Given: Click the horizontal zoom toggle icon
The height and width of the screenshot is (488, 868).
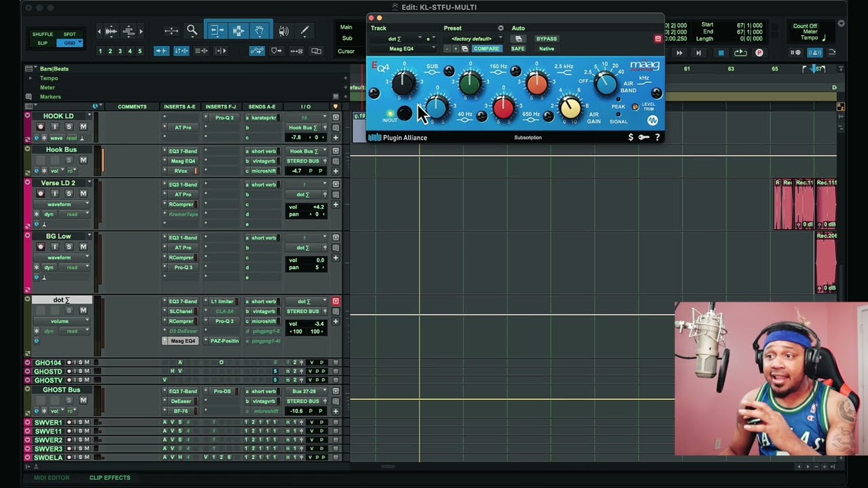Looking at the screenshot, I should [x=172, y=30].
